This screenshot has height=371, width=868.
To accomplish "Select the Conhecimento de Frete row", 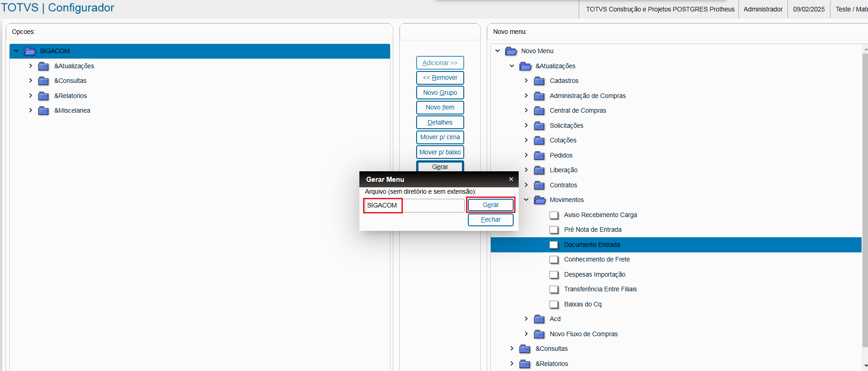I will pyautogui.click(x=676, y=260).
